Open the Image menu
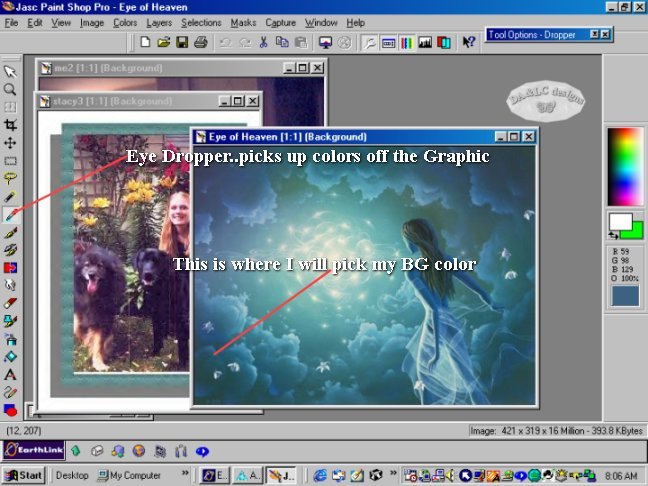 click(92, 23)
